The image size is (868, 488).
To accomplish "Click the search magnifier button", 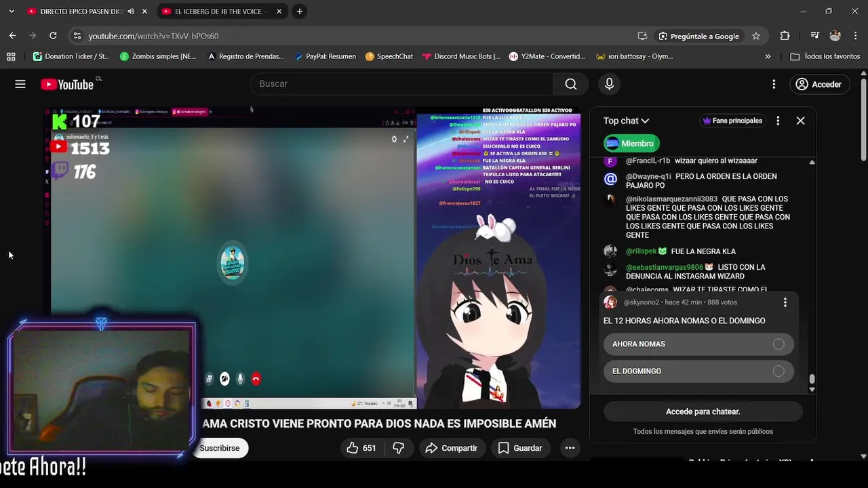I will pyautogui.click(x=571, y=84).
